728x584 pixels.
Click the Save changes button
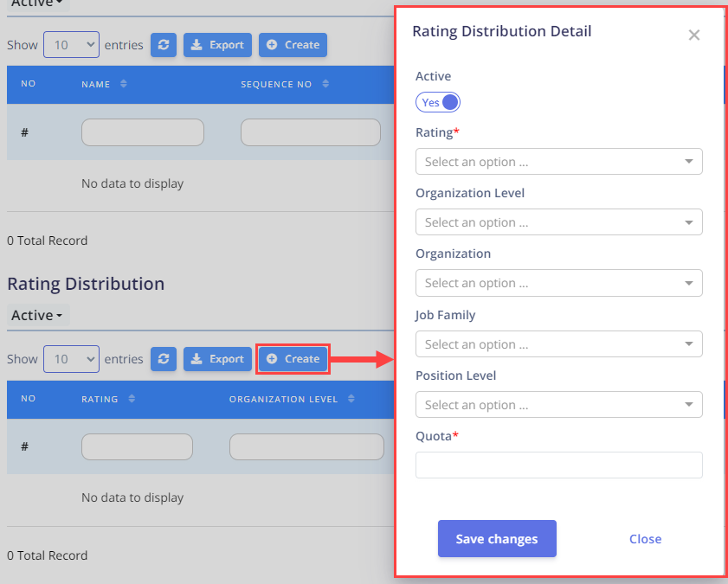497,538
